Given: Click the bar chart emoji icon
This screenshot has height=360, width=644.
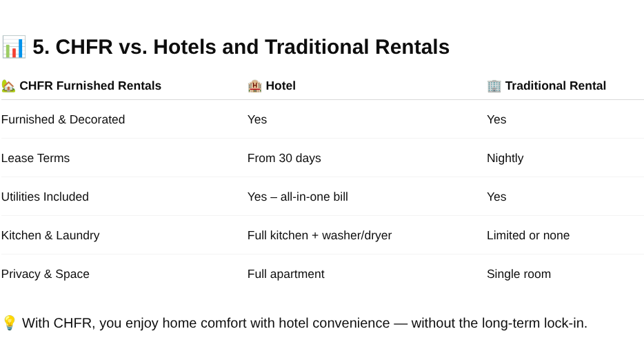Looking at the screenshot, I should click(x=14, y=47).
